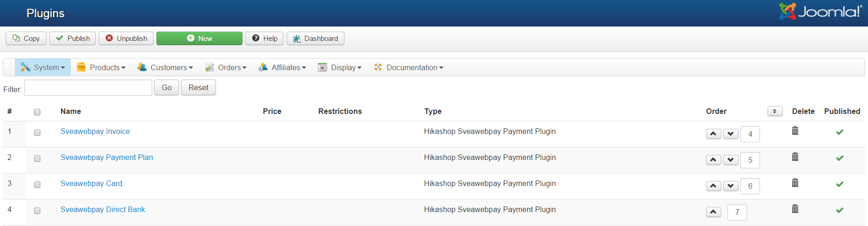Check the Sveawebpay Payment Plan row checkbox
The width and height of the screenshot is (868, 226).
(37, 159)
